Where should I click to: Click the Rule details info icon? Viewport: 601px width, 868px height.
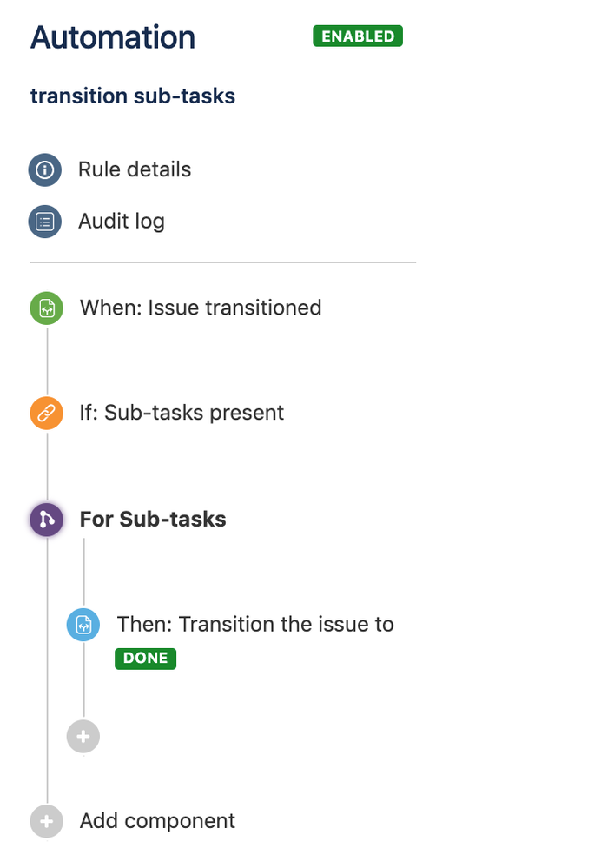[46, 170]
